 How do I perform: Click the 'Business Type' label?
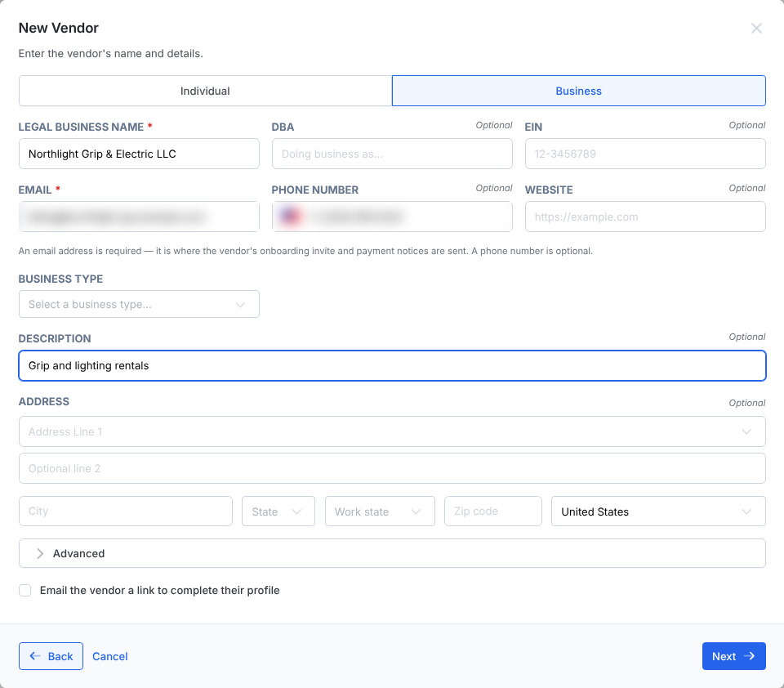click(x=60, y=279)
